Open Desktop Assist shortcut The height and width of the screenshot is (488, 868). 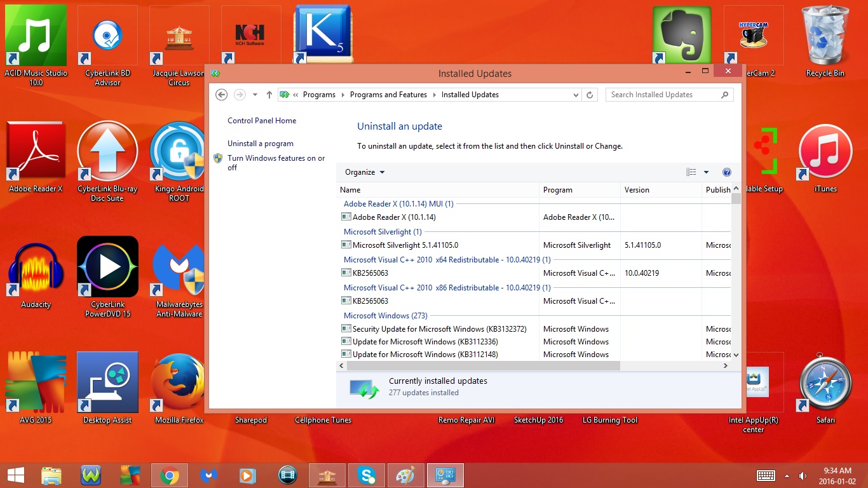(x=107, y=388)
